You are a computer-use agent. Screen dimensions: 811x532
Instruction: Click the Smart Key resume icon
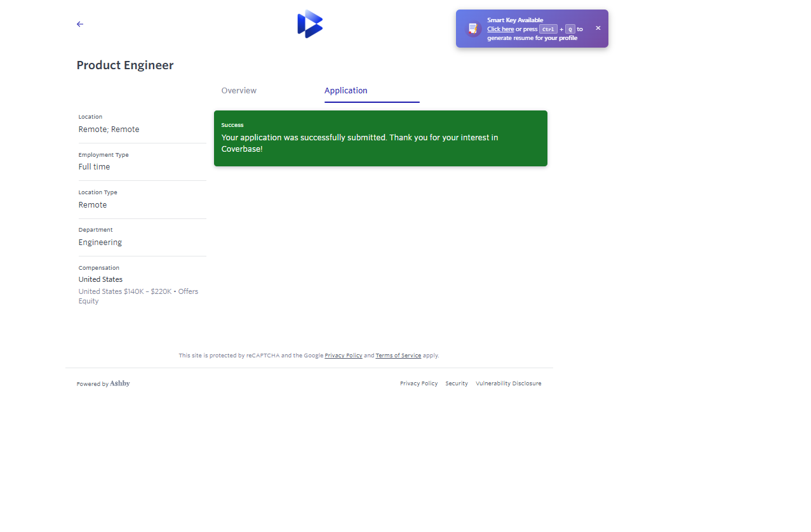[x=473, y=29]
